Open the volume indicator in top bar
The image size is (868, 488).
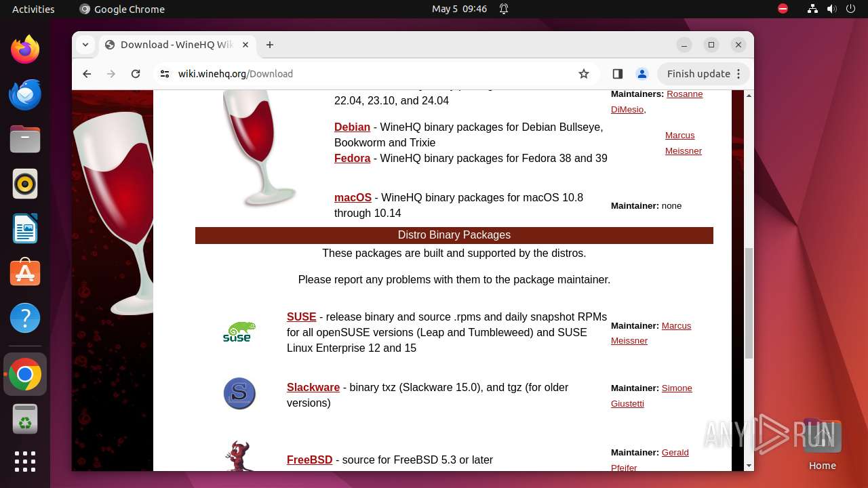pyautogui.click(x=832, y=9)
